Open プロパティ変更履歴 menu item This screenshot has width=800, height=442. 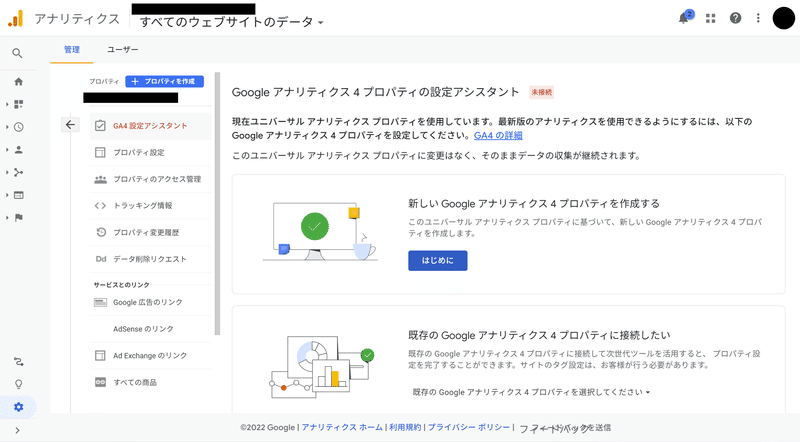click(151, 232)
